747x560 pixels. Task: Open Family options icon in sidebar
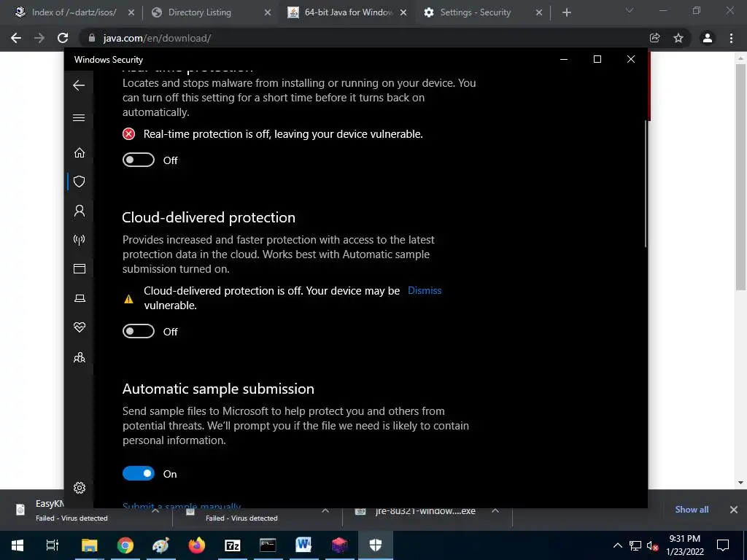point(79,357)
